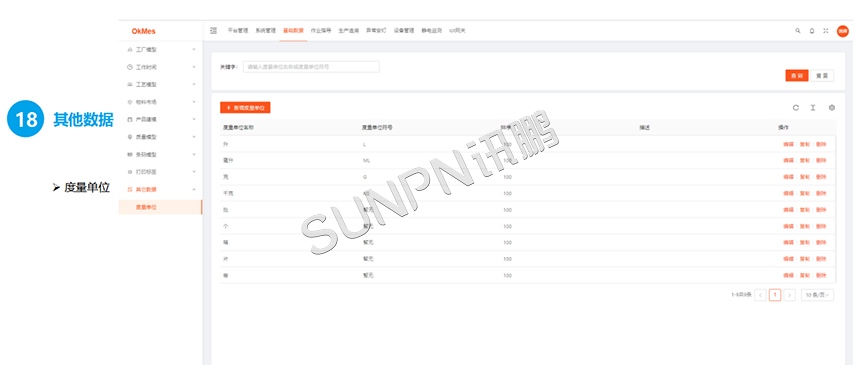The height and width of the screenshot is (365, 860).
Task: Click 编辑 in the 毫升 (ML) row
Action: (x=788, y=161)
